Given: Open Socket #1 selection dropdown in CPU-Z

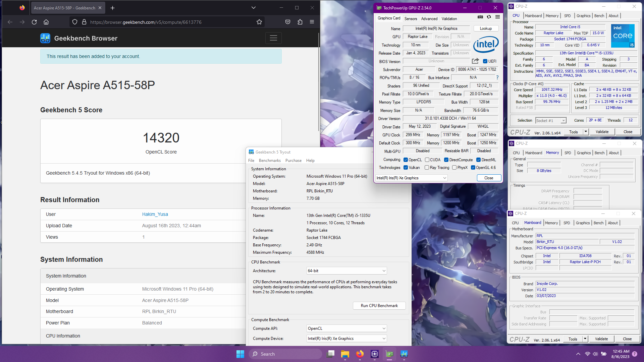Looking at the screenshot, I should 551,121.
